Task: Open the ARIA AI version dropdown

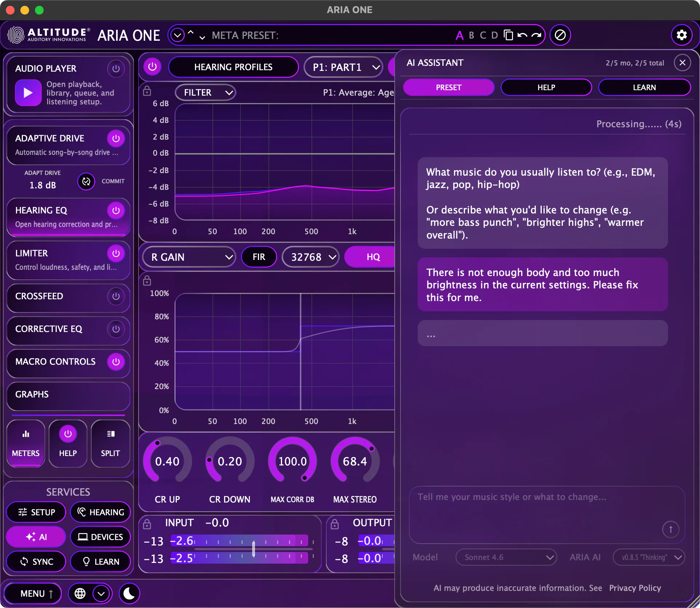Action: (x=649, y=557)
